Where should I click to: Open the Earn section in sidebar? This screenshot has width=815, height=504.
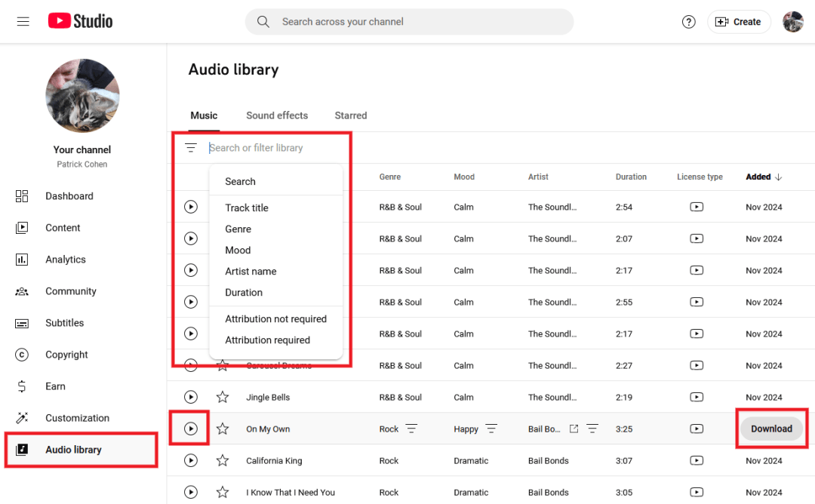point(55,386)
